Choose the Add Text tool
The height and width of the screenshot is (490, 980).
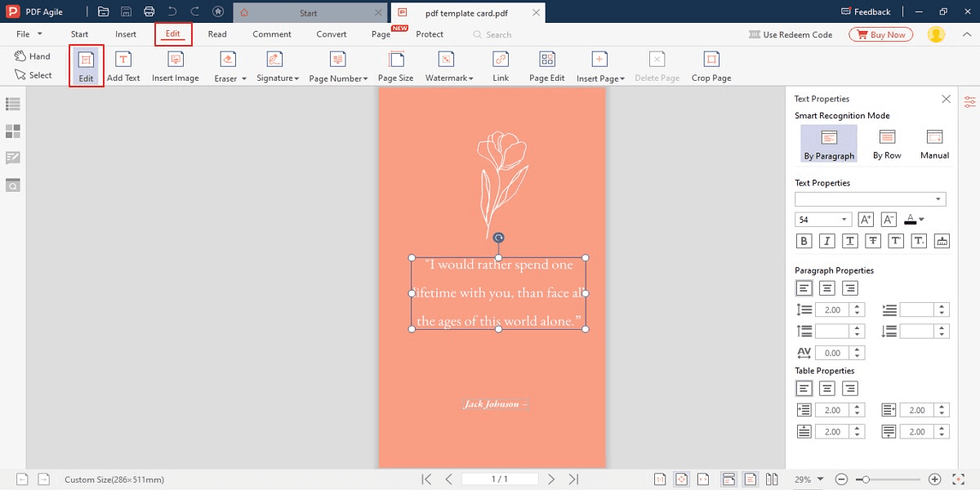point(123,66)
